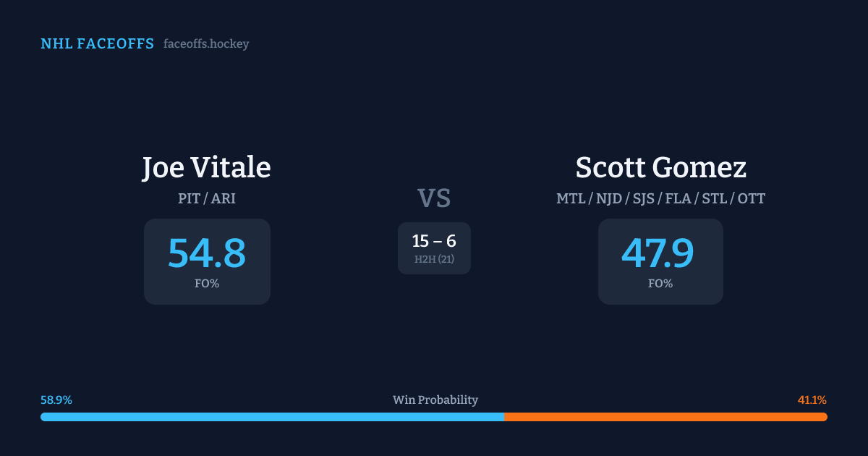Click the Win Probability heading
Viewport: 868px width, 456px height.
click(435, 400)
